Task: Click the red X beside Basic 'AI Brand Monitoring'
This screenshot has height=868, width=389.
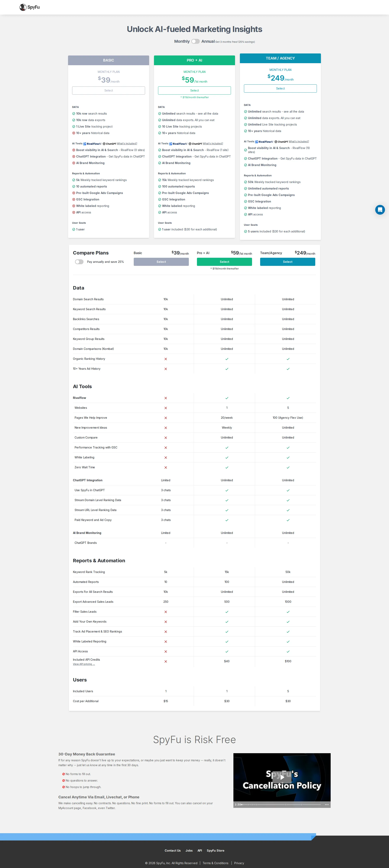Action: pos(74,163)
